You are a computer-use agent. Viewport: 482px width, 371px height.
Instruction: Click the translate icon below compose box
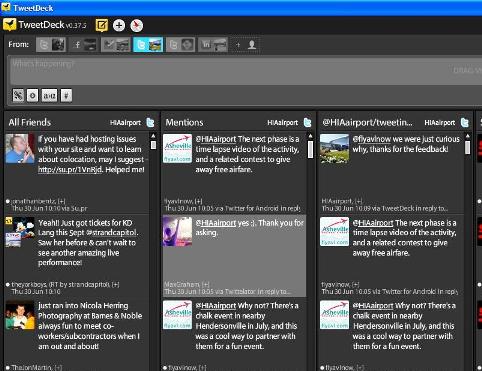click(49, 96)
